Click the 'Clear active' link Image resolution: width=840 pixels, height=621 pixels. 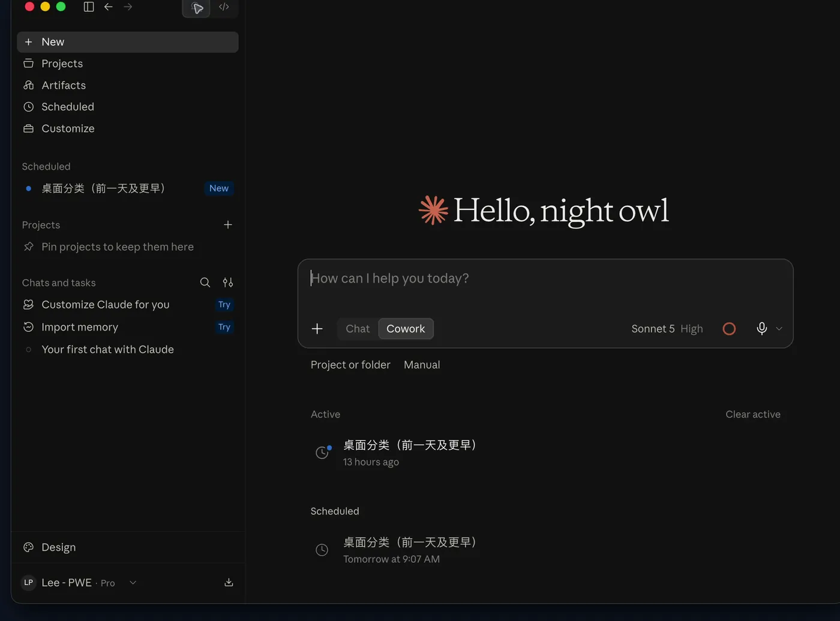(x=753, y=415)
